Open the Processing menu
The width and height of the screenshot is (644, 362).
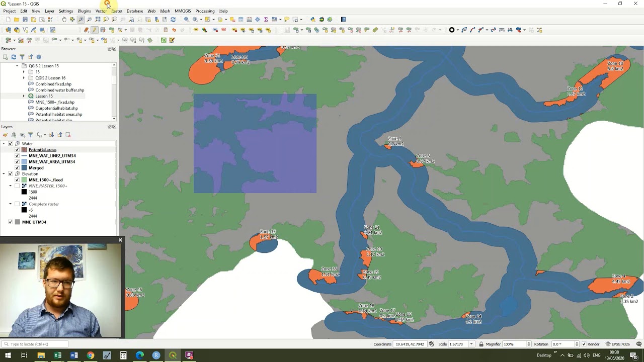coord(205,11)
